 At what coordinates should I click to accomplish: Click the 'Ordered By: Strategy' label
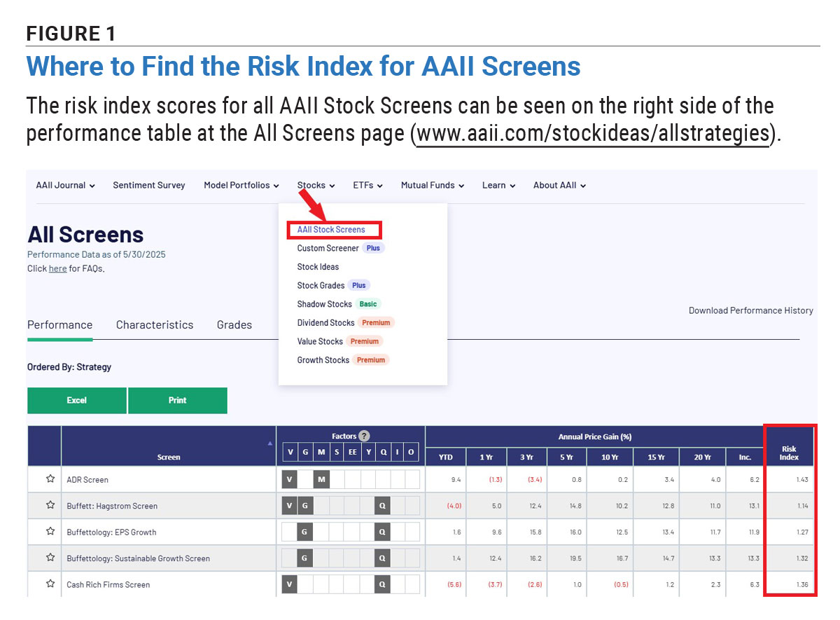coord(69,366)
